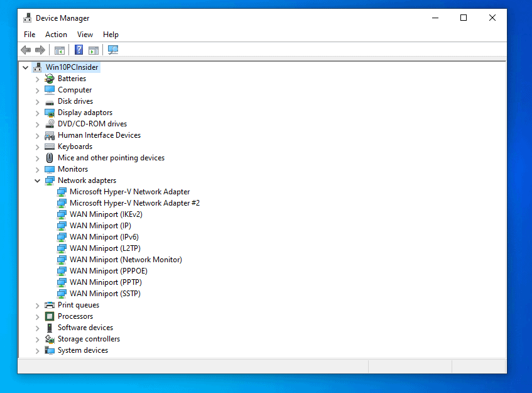
Task: Select WAN Miniport (IKEv2) entry
Action: [106, 214]
